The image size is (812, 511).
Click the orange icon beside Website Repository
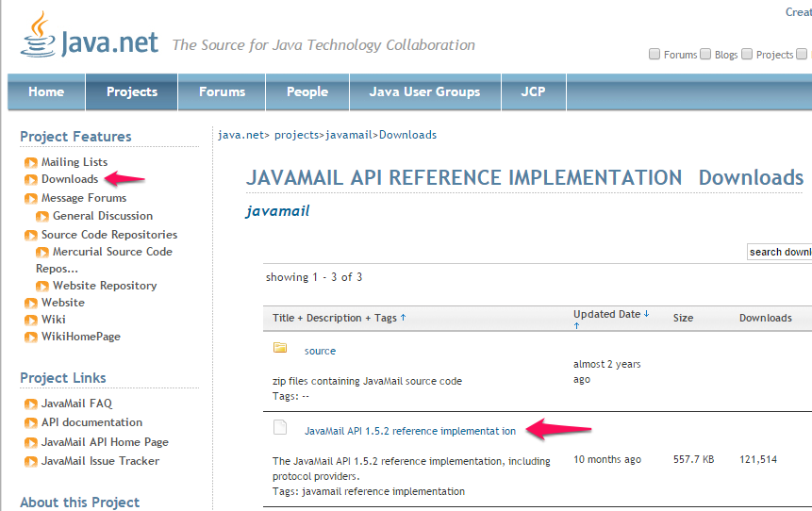pos(42,286)
